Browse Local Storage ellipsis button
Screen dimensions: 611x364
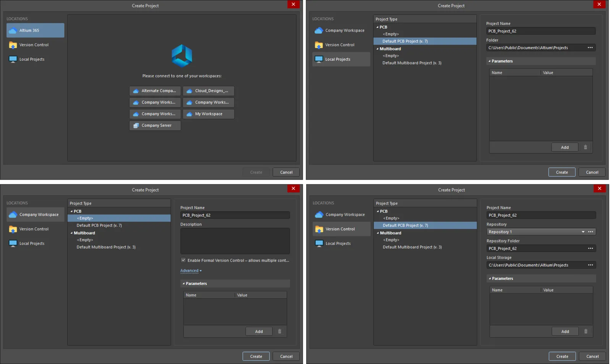click(x=591, y=265)
